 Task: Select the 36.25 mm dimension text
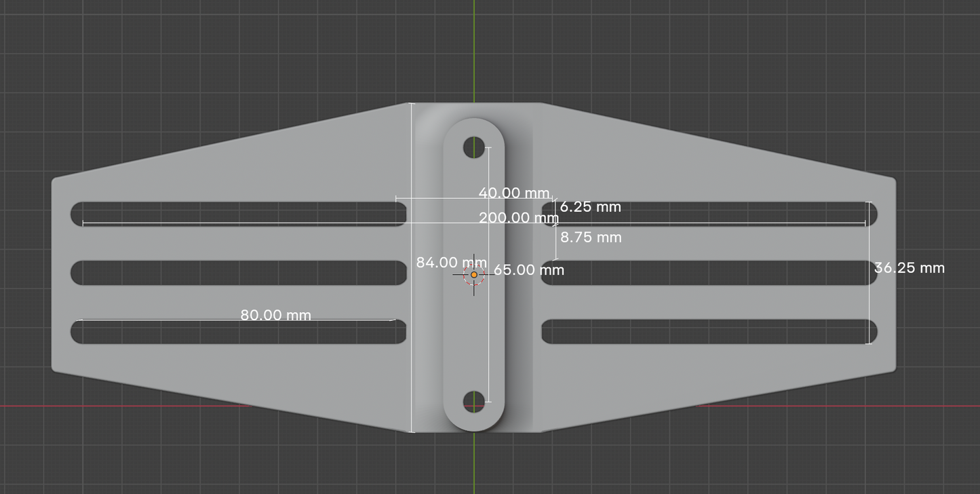[x=909, y=268]
